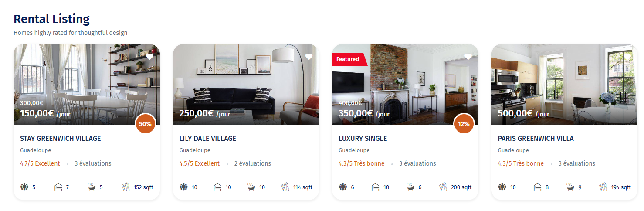Viewport: 644px width, 211px height.
Task: Open the PARIS GREENWICH VILLA listing title
Action: point(536,139)
